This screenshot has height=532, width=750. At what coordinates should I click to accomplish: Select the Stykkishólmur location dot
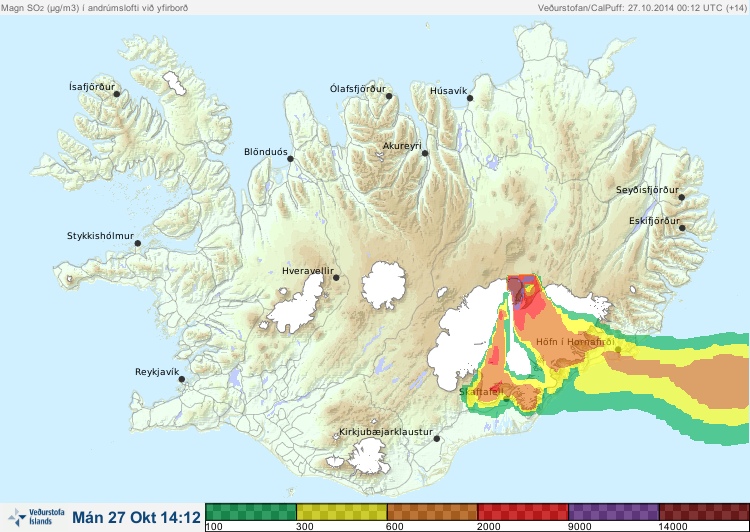138,244
